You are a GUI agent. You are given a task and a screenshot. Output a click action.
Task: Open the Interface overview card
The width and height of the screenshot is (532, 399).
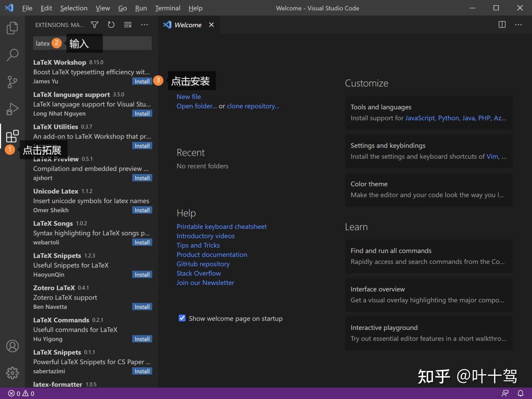(x=429, y=295)
